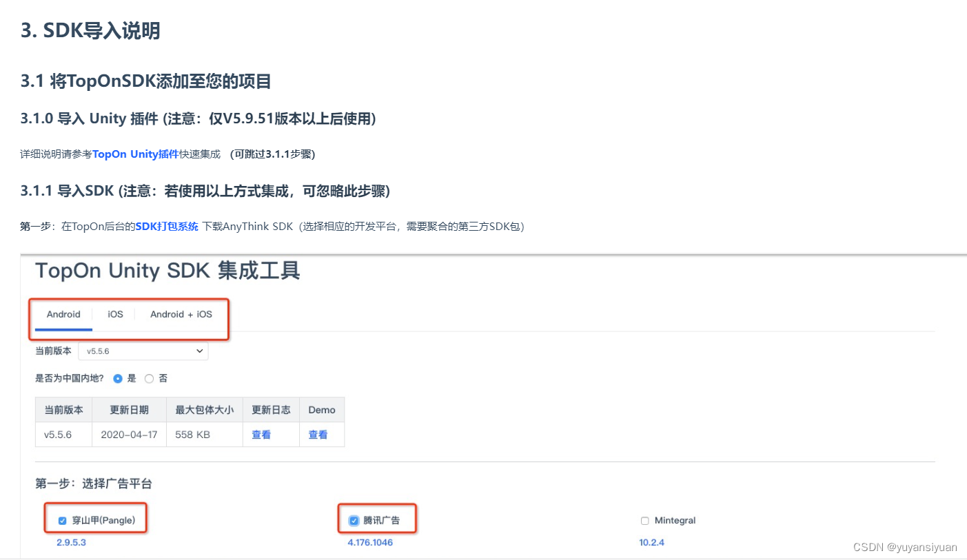The height and width of the screenshot is (560, 967).
Task: Open the v5.5.6 version dropdown
Action: pyautogui.click(x=143, y=351)
